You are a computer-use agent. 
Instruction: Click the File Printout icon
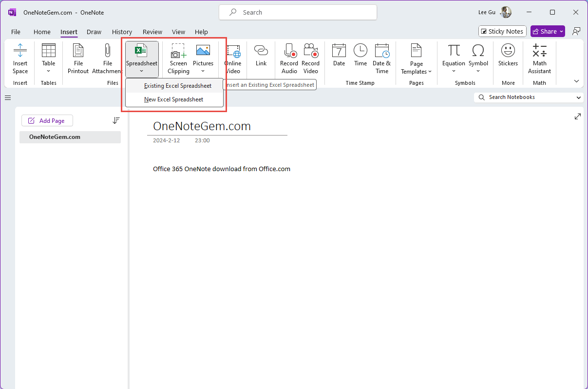pos(78,50)
